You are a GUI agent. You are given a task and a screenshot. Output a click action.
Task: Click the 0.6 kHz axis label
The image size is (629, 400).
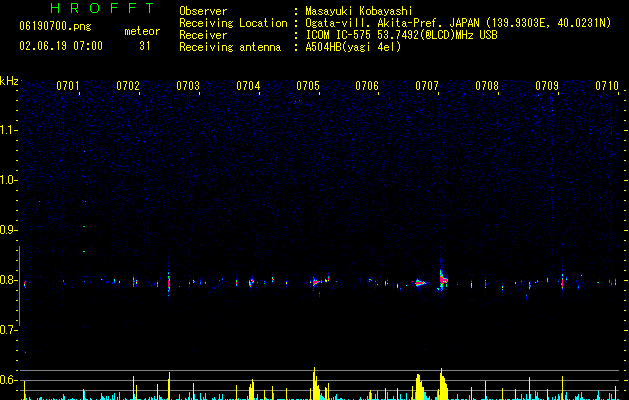(9, 380)
